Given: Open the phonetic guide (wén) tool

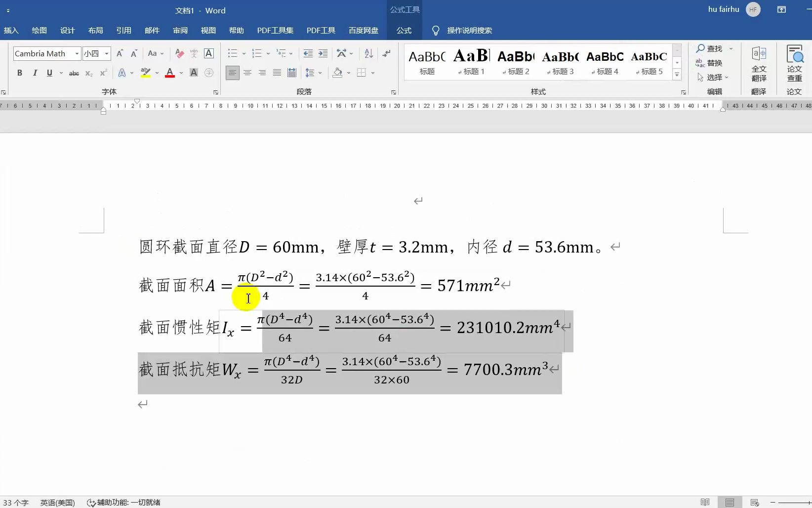Looking at the screenshot, I should point(194,53).
